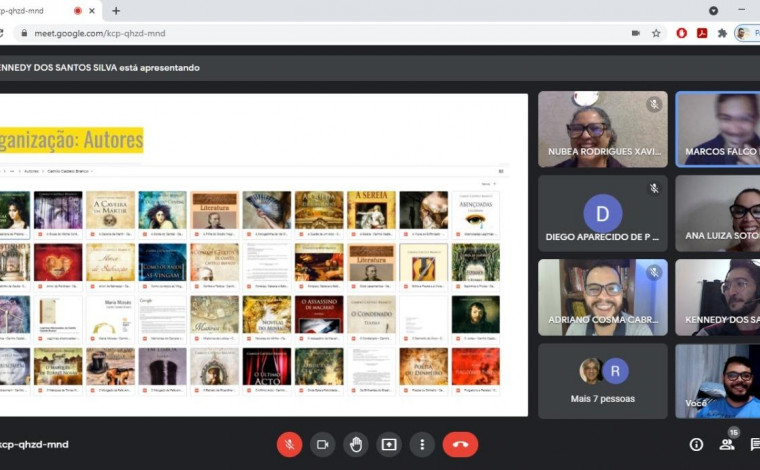The height and width of the screenshot is (470, 760).
Task: Click the meet.google.com address bar
Action: (300, 33)
